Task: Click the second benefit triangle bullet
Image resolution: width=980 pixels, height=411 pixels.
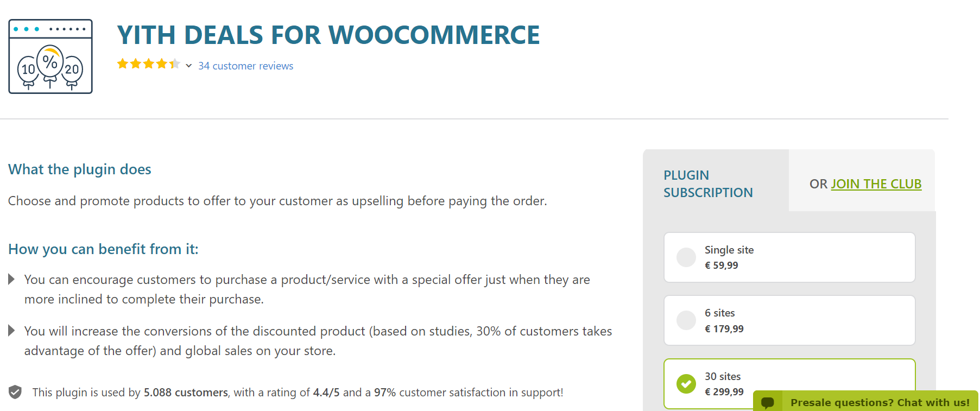Action: 11,331
